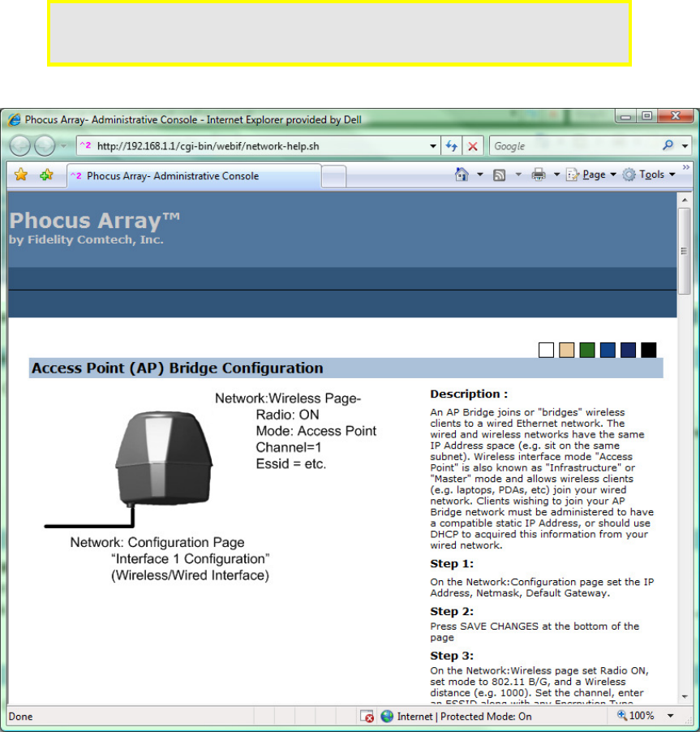The height and width of the screenshot is (732, 700).
Task: Click the Internet zone globe icon
Action: [x=387, y=716]
